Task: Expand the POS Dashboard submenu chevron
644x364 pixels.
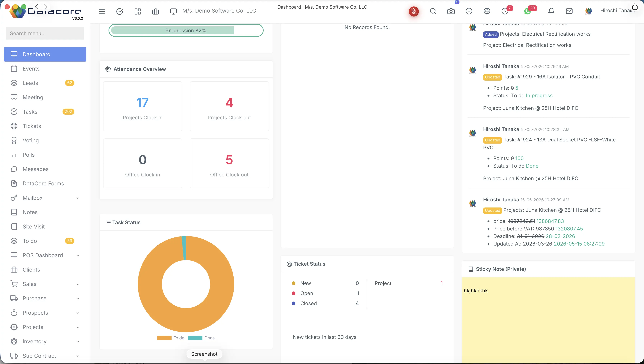Action: (x=78, y=256)
